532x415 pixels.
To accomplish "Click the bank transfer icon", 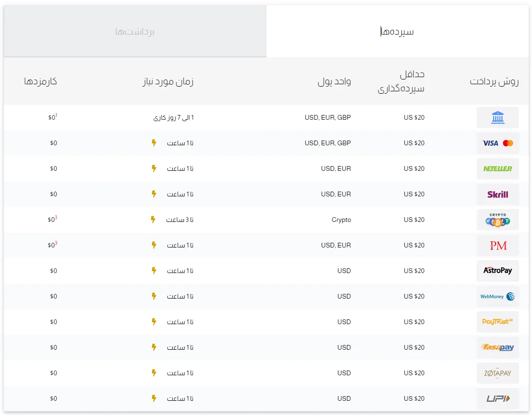I will [497, 117].
